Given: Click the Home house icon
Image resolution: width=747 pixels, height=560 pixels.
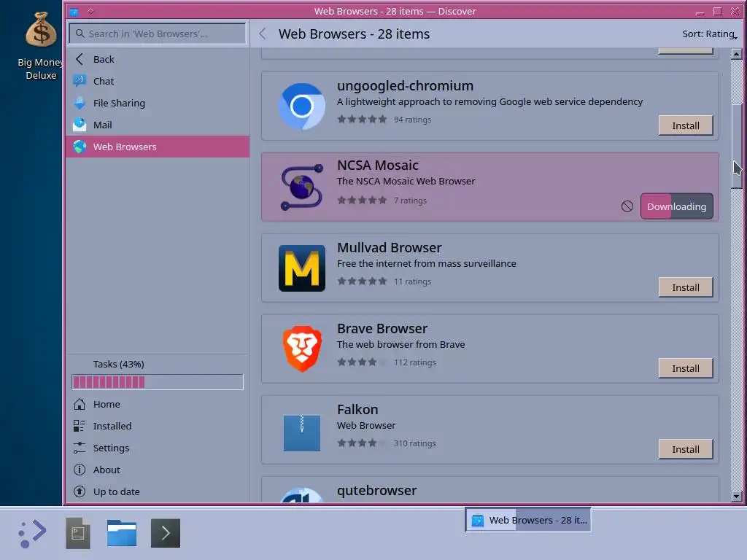Looking at the screenshot, I should 80,404.
